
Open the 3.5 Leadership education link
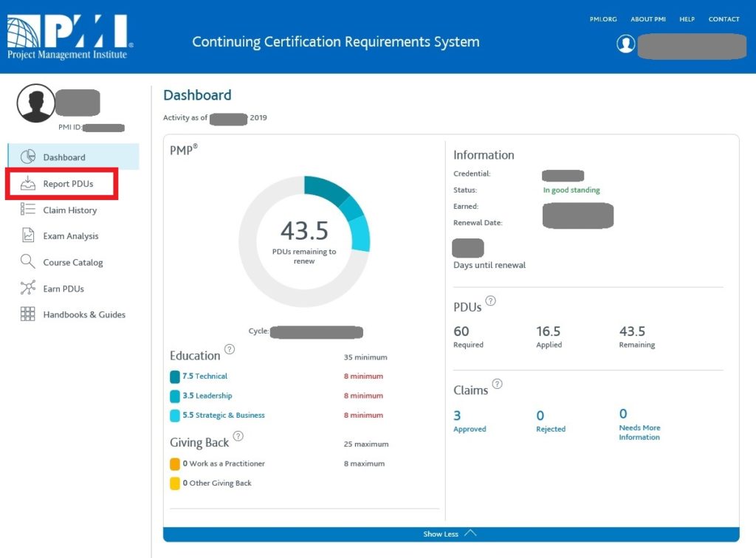(207, 396)
